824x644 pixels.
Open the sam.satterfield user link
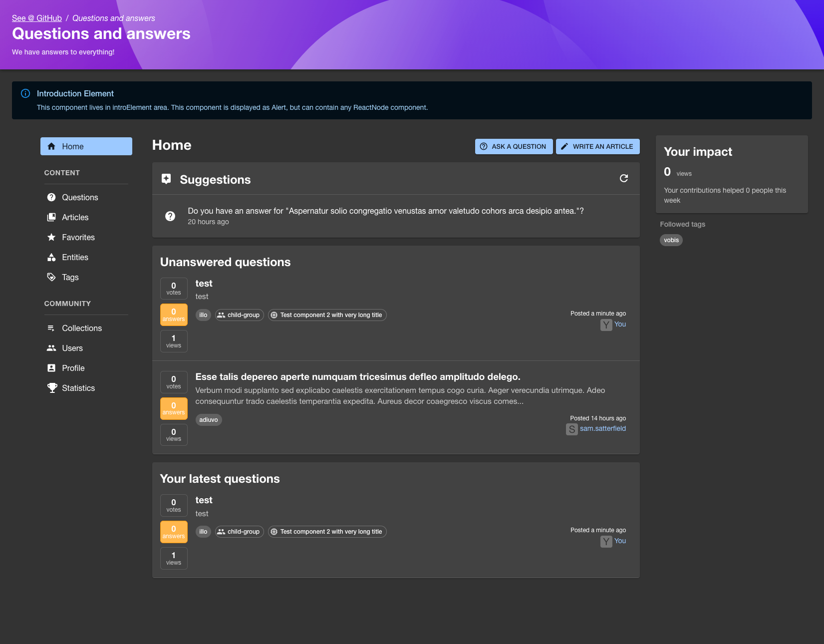(x=603, y=428)
